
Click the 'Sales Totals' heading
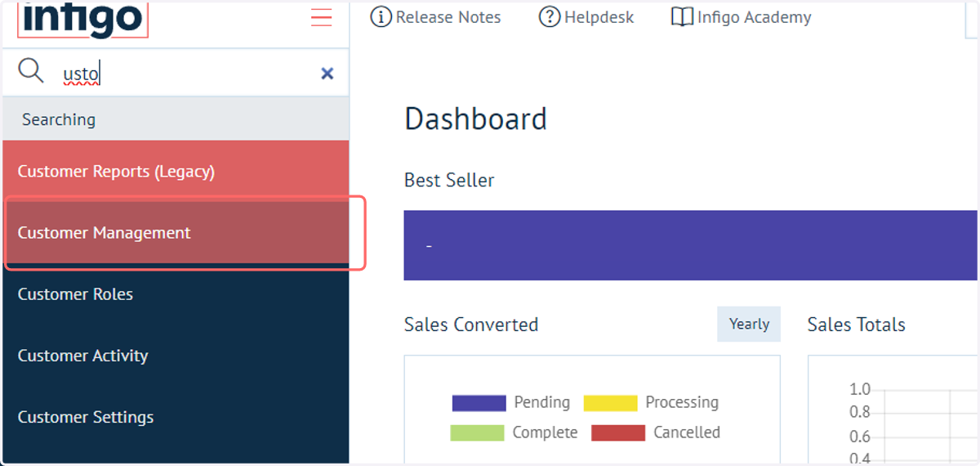pos(857,325)
